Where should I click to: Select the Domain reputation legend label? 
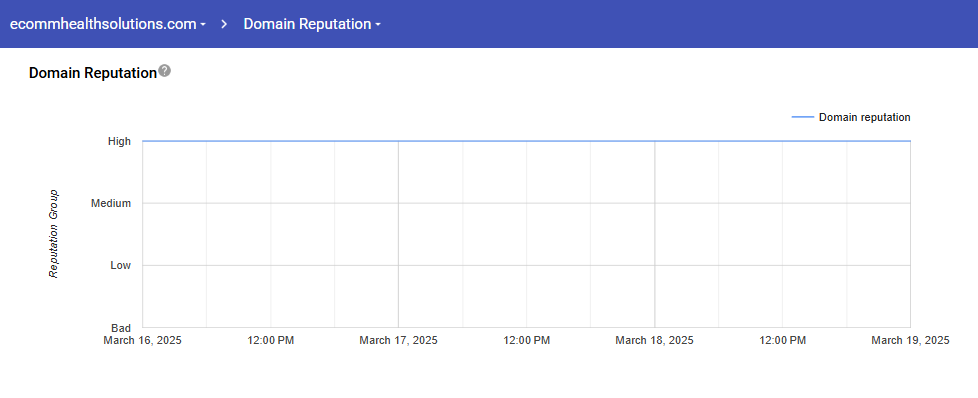point(864,117)
